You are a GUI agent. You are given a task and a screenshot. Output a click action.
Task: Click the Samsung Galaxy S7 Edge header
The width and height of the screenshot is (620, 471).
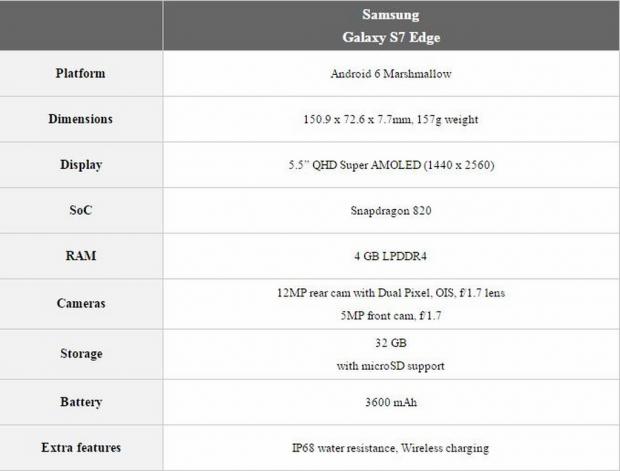[390, 26]
